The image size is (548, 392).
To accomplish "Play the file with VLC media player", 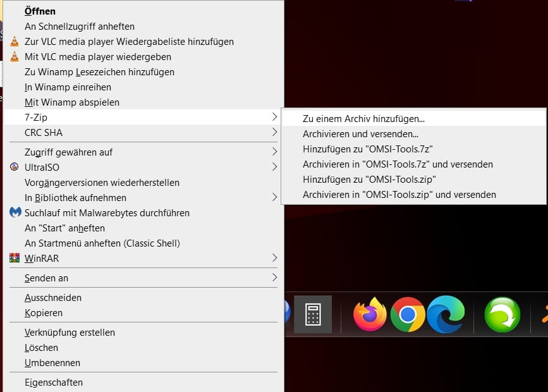I will (x=97, y=57).
